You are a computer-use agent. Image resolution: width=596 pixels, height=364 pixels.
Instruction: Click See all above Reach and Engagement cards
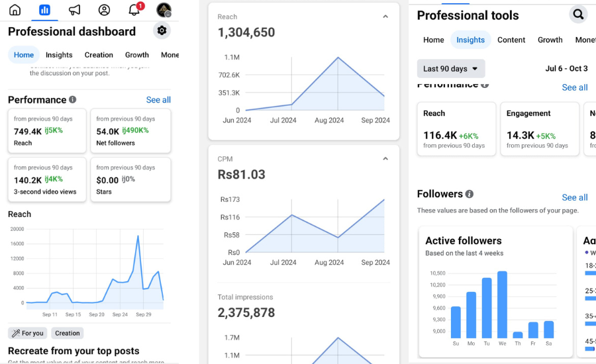click(575, 87)
